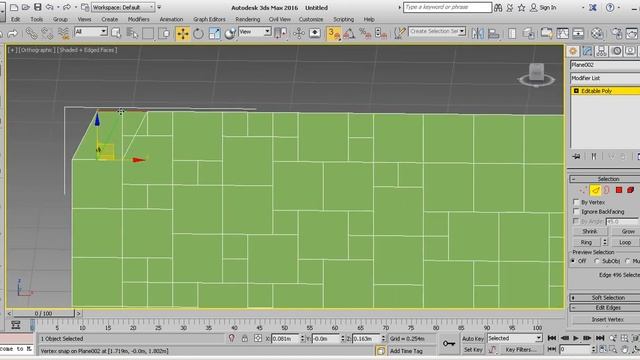Image resolution: width=640 pixels, height=360 pixels.
Task: Select Element sub-object level
Action: point(631,190)
